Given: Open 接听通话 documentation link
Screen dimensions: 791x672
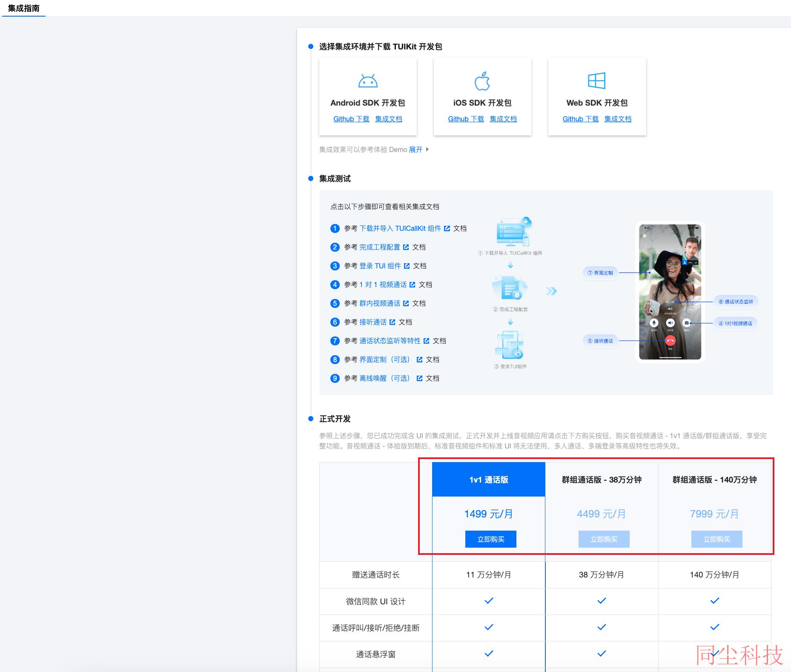Looking at the screenshot, I should pyautogui.click(x=373, y=322).
